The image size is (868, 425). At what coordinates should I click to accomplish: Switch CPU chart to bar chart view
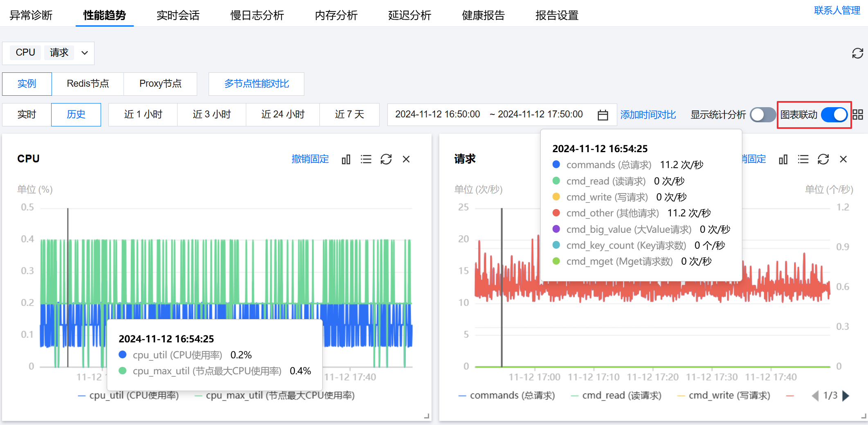point(346,159)
